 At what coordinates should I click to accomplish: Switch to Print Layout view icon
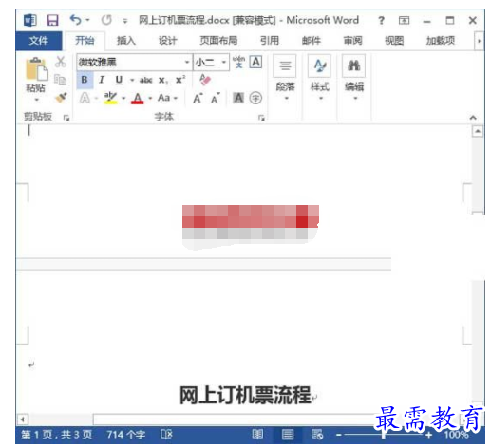click(x=287, y=435)
